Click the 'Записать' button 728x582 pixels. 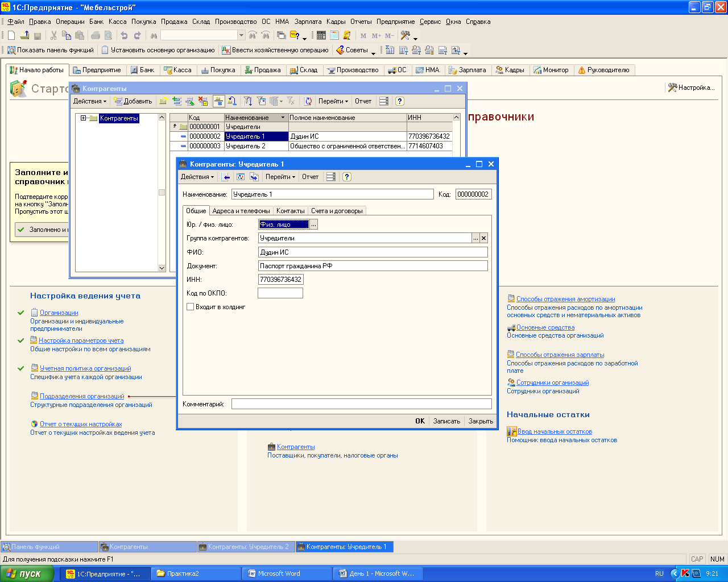[446, 421]
